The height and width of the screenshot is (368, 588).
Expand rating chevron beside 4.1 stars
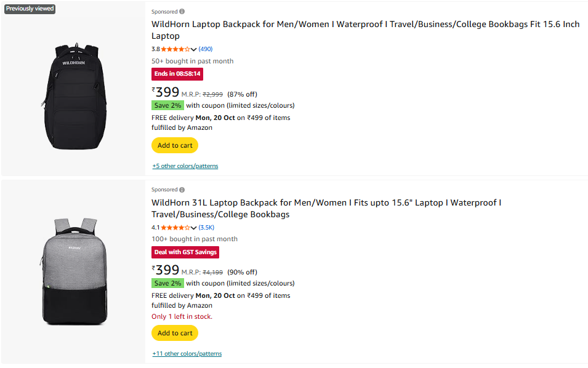tap(194, 228)
